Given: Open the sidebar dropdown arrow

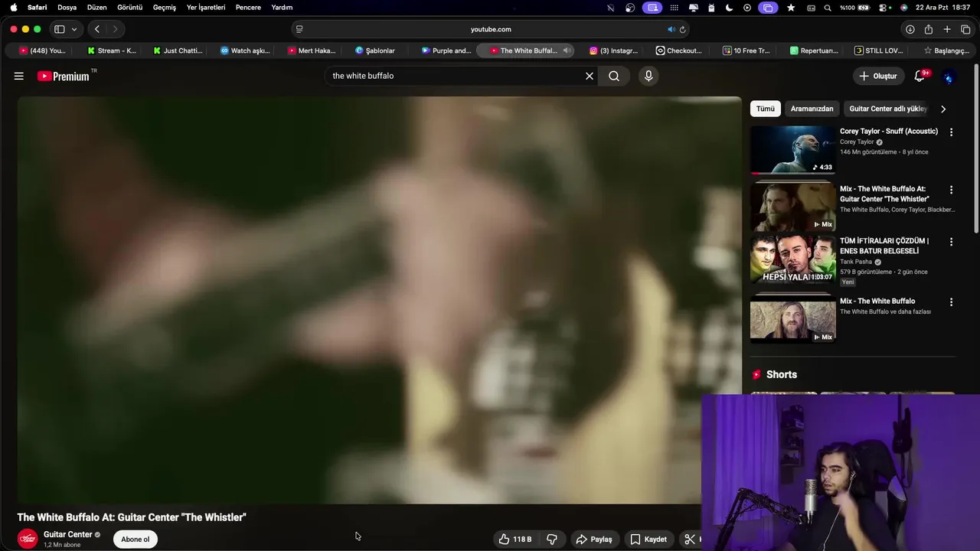Looking at the screenshot, I should point(74,29).
